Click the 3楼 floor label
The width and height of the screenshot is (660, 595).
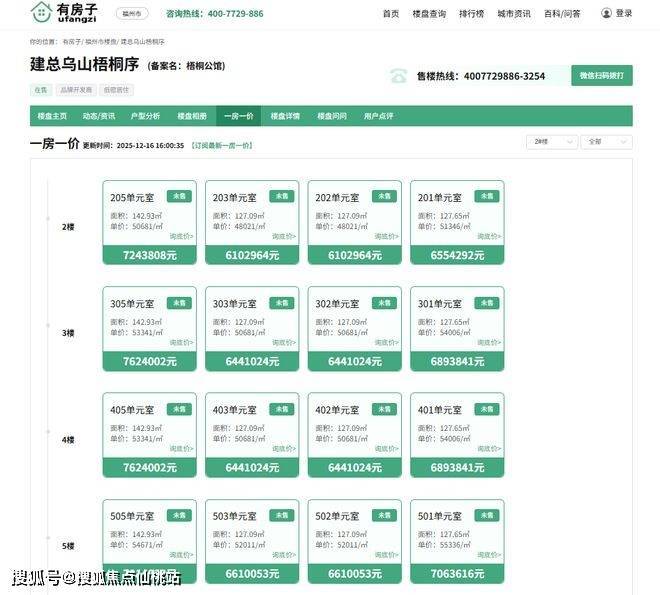point(68,333)
